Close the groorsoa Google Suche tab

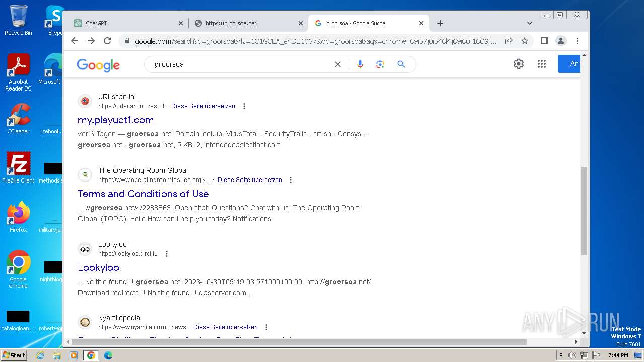[x=421, y=23]
